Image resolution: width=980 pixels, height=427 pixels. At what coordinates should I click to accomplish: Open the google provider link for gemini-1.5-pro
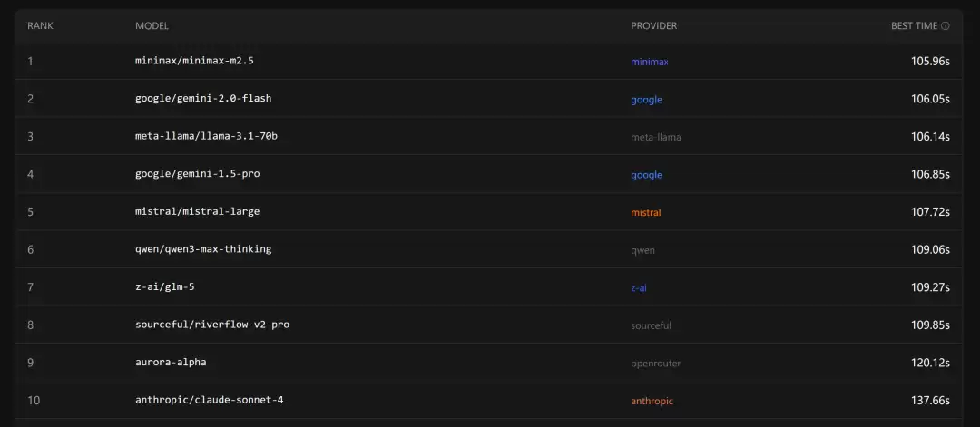pos(646,175)
